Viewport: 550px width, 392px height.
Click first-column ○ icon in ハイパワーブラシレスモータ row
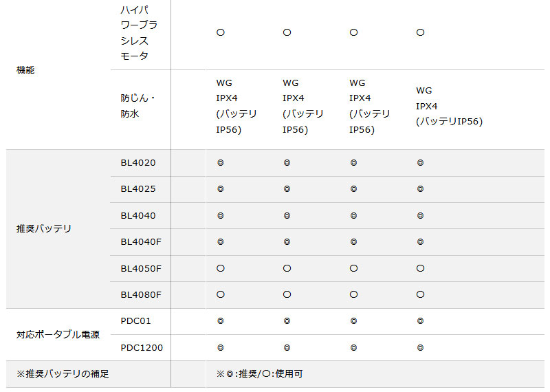click(x=221, y=32)
